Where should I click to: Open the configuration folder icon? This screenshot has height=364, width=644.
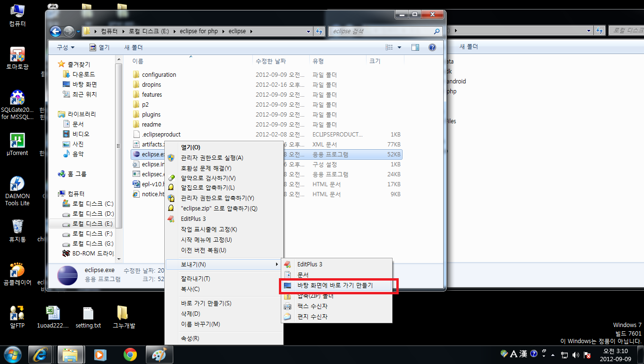tap(136, 74)
